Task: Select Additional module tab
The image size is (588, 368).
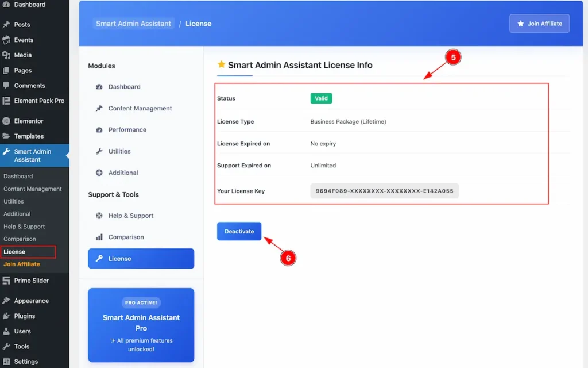Action: click(141, 172)
